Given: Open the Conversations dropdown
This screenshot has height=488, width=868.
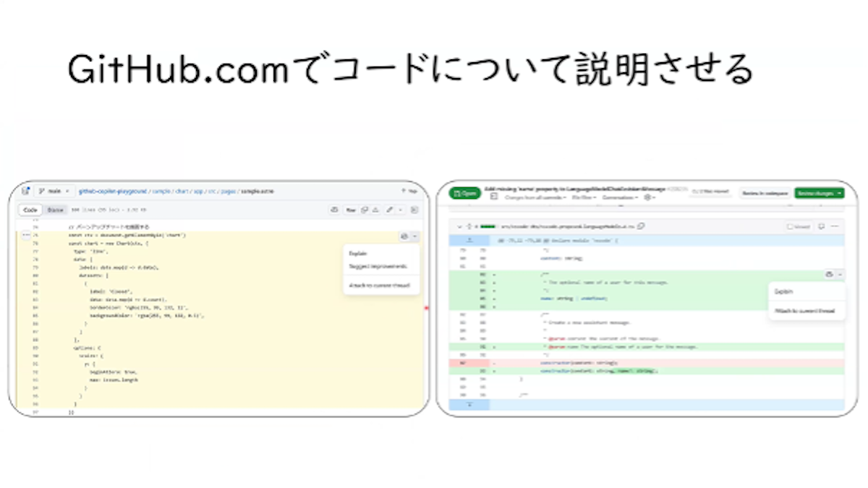Looking at the screenshot, I should (621, 197).
